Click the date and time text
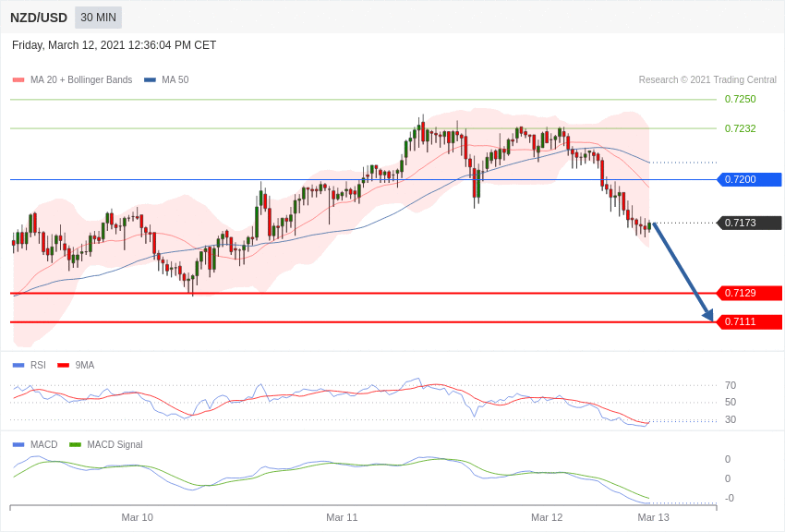The width and height of the screenshot is (785, 532). [115, 45]
